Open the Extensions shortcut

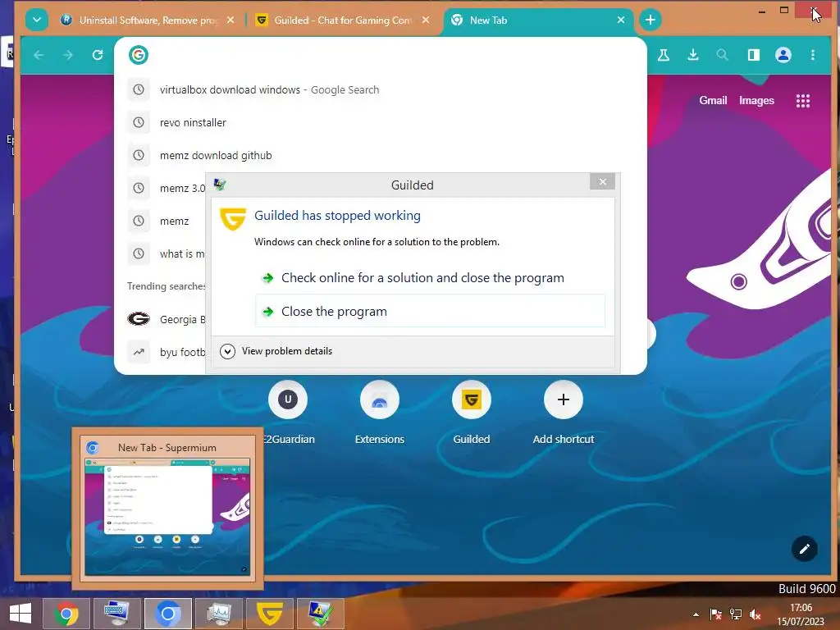(379, 413)
